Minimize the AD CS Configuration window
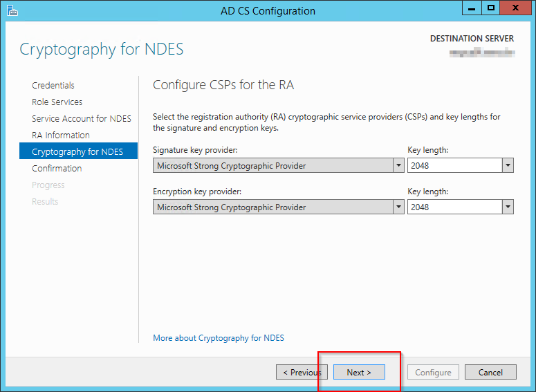This screenshot has width=536, height=392. pyautogui.click(x=473, y=8)
